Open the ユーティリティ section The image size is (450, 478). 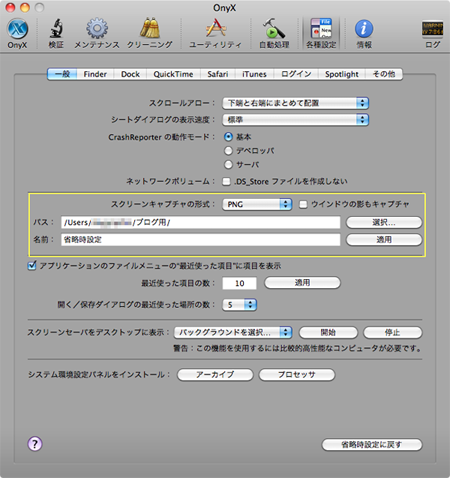[215, 33]
